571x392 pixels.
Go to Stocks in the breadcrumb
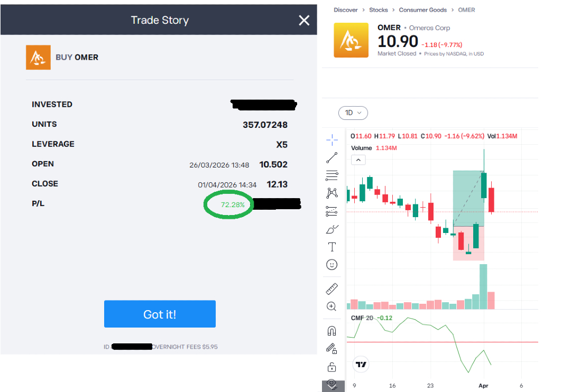click(x=379, y=10)
